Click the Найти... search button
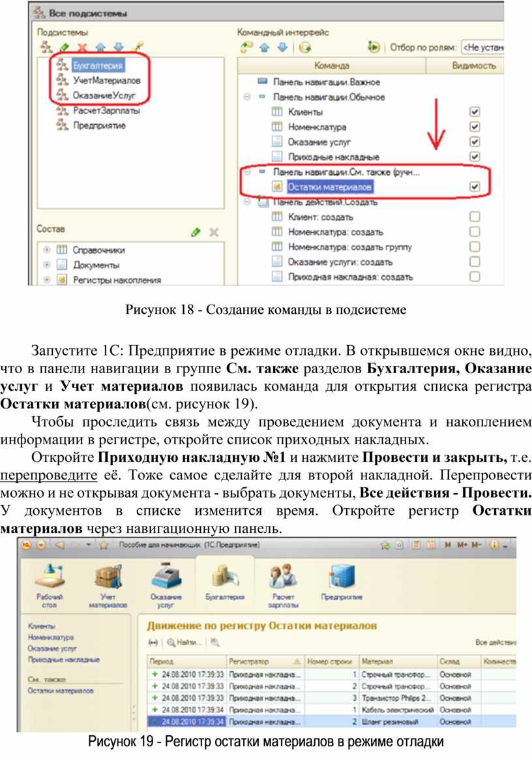Screen dimensions: 532x760 (x=184, y=643)
